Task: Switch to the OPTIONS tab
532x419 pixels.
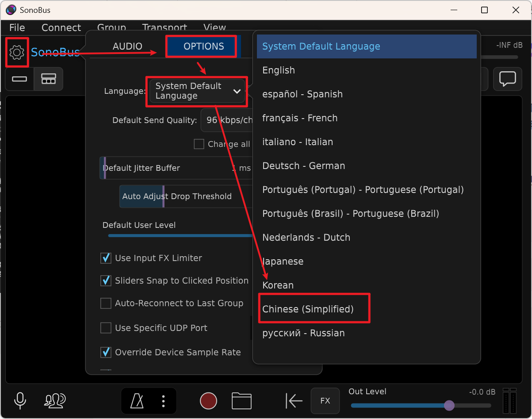Action: [204, 46]
